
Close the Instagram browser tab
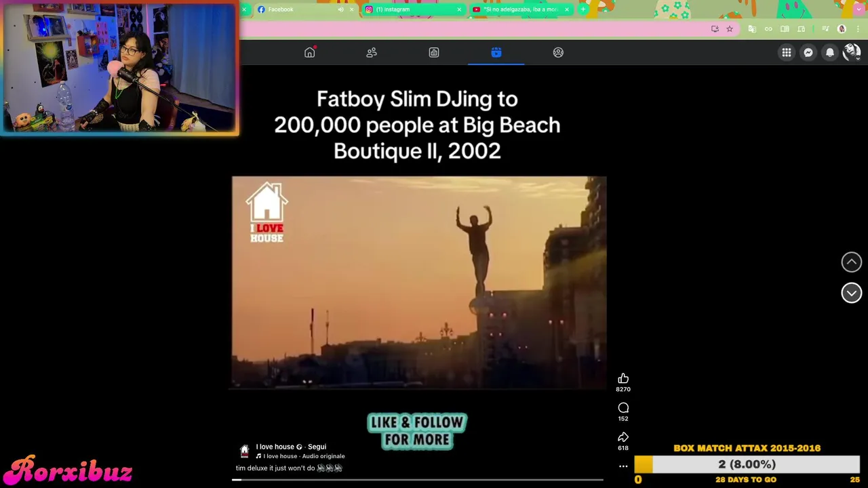[x=459, y=9]
